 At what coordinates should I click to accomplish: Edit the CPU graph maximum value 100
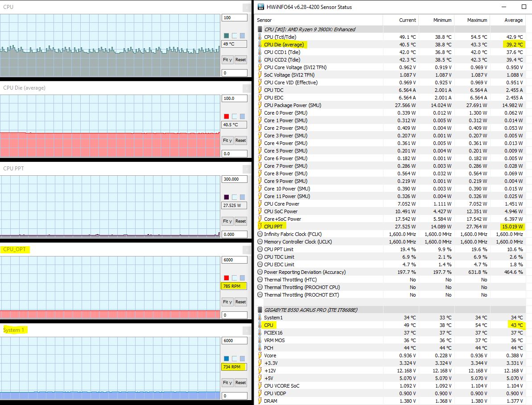(x=234, y=18)
